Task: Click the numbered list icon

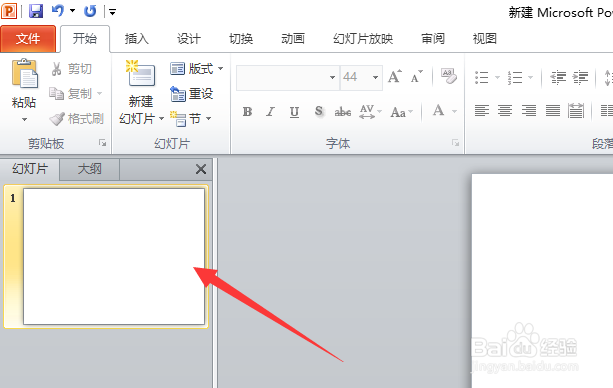Action: [515, 77]
